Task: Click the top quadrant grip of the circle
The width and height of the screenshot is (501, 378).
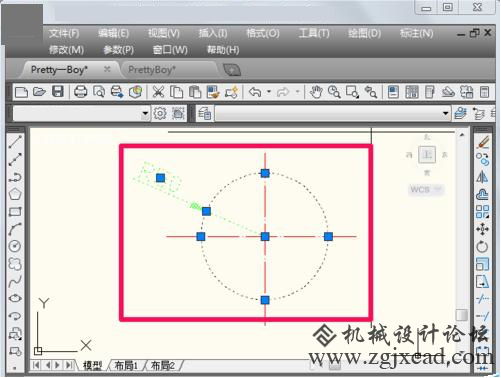Action: [265, 173]
